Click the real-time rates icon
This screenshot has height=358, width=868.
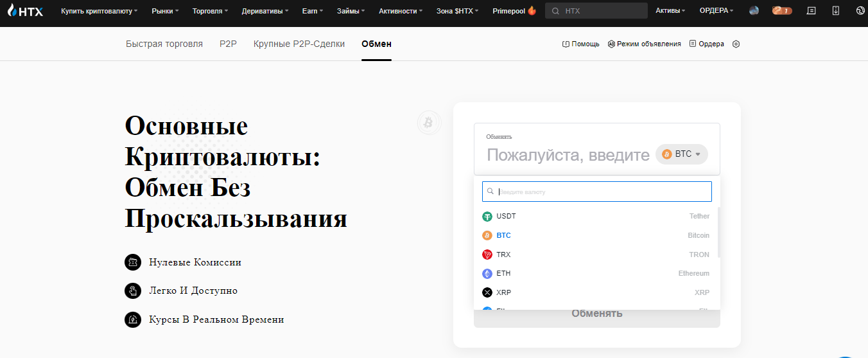pyautogui.click(x=133, y=319)
